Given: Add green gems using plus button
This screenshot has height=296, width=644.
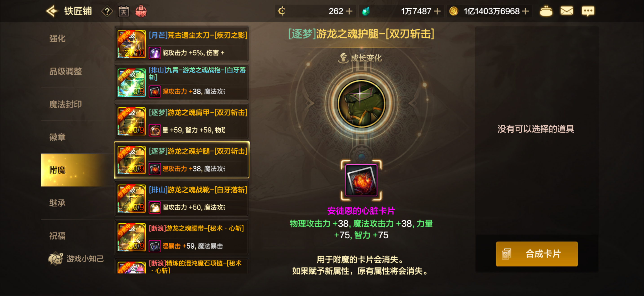Looking at the screenshot, I should point(437,11).
